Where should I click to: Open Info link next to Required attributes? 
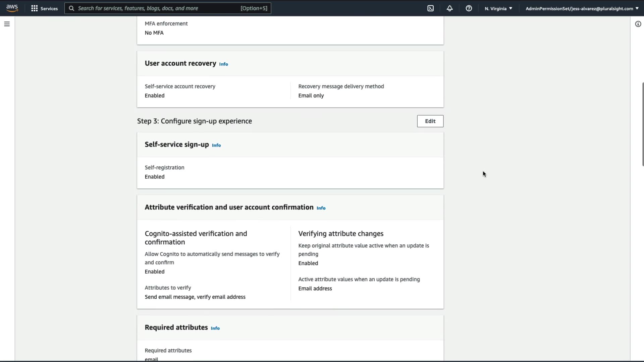point(215,328)
